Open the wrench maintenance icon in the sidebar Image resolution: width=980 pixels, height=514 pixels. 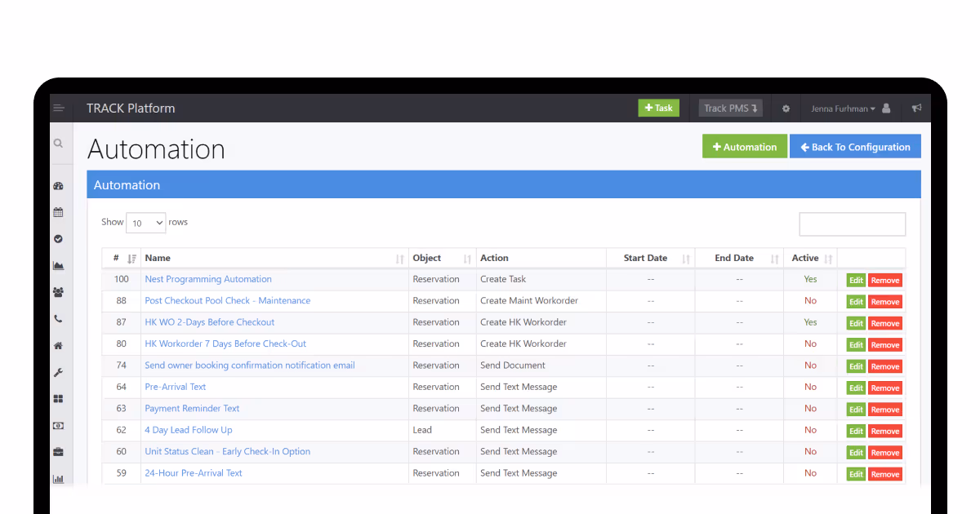coord(58,372)
